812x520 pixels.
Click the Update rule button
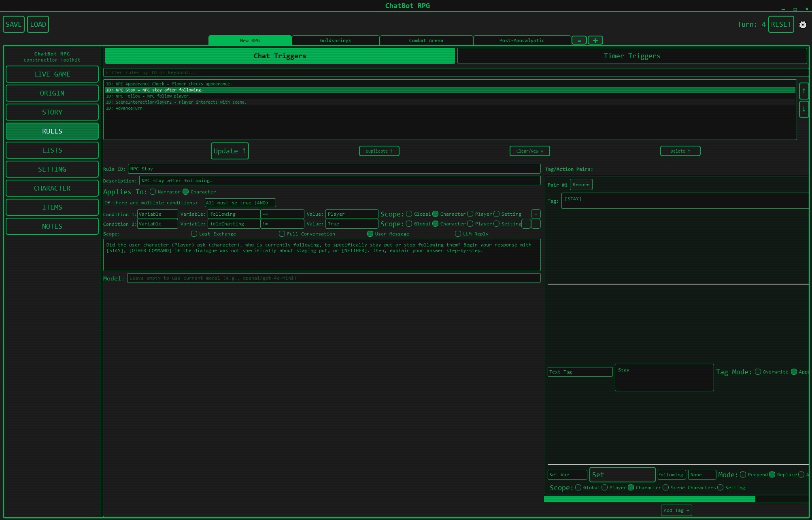tap(230, 151)
